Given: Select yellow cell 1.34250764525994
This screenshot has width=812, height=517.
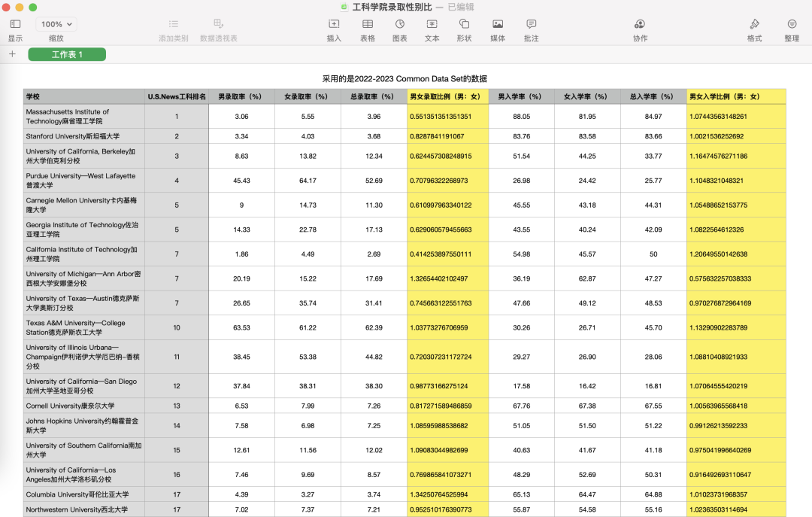Looking at the screenshot, I should coord(447,494).
